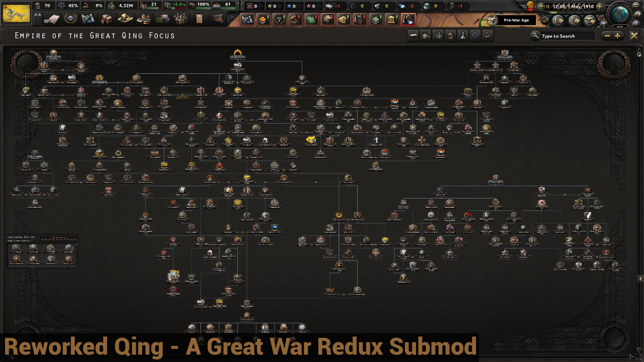The image size is (644, 362).
Task: Click the date 12:00, 1 May, 1910
Action: 573,6
